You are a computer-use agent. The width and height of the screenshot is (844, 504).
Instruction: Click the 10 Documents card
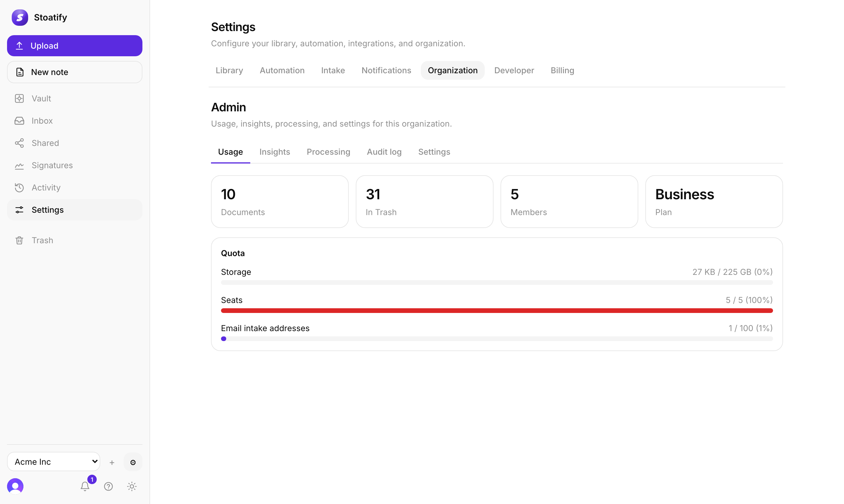[x=280, y=201]
